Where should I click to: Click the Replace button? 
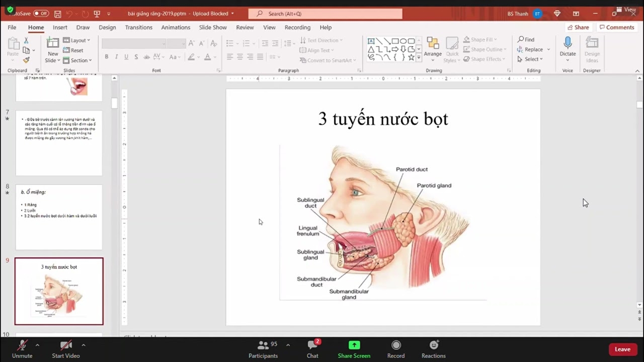[x=530, y=49]
